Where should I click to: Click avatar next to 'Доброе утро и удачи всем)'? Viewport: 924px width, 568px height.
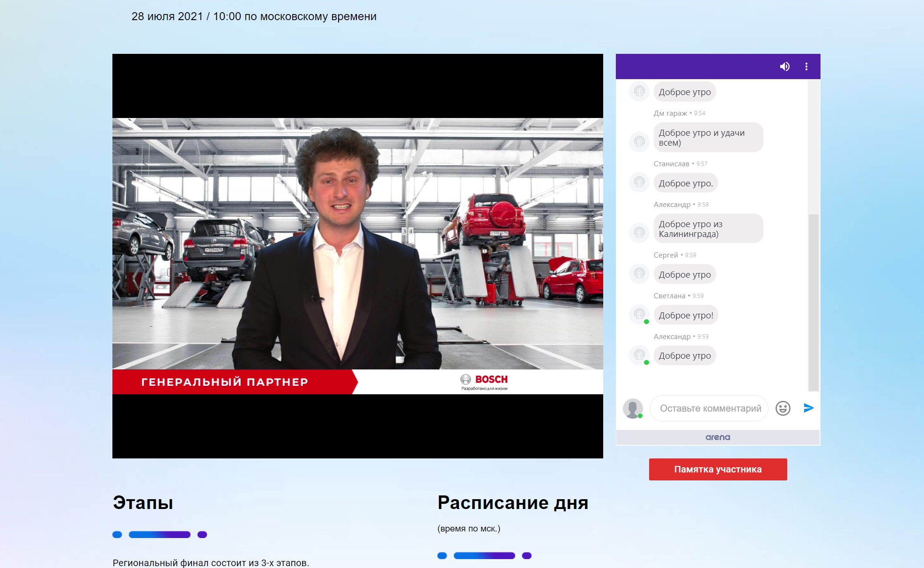point(639,141)
